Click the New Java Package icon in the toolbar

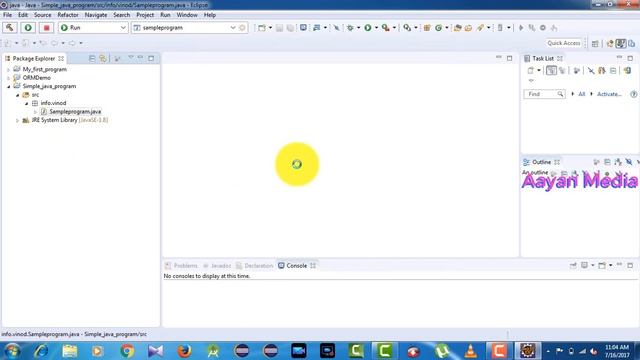427,28
